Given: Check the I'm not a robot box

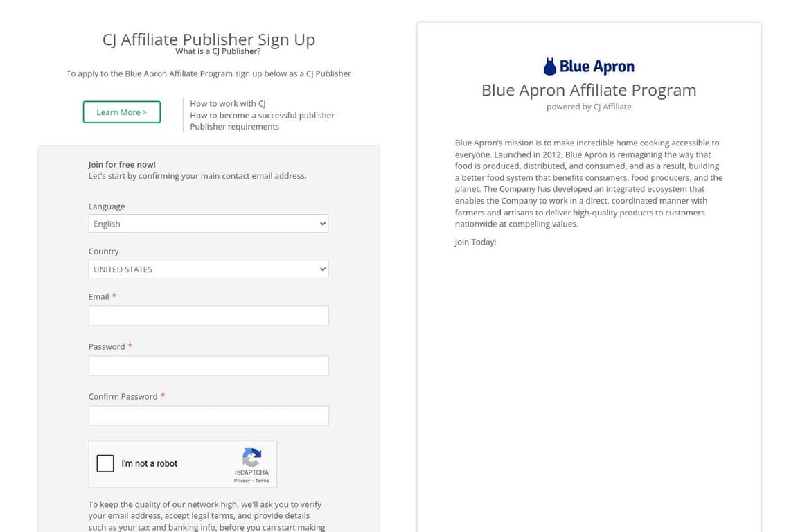Looking at the screenshot, I should click(x=105, y=463).
